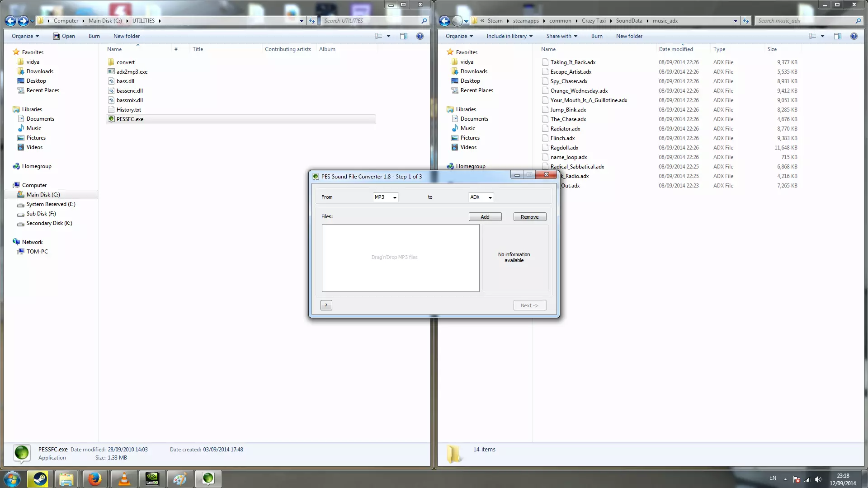
Task: Click the PESSFC.exe file icon
Action: pos(111,119)
